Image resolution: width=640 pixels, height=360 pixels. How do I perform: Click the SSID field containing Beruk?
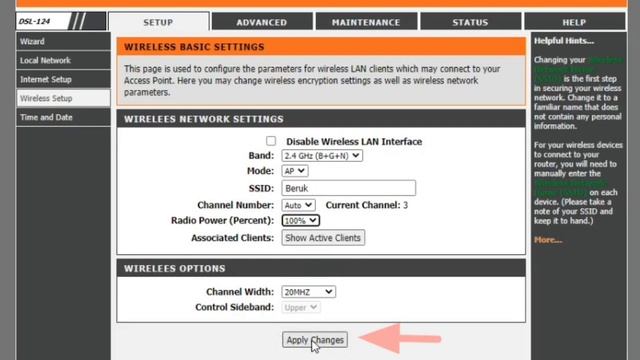click(349, 188)
